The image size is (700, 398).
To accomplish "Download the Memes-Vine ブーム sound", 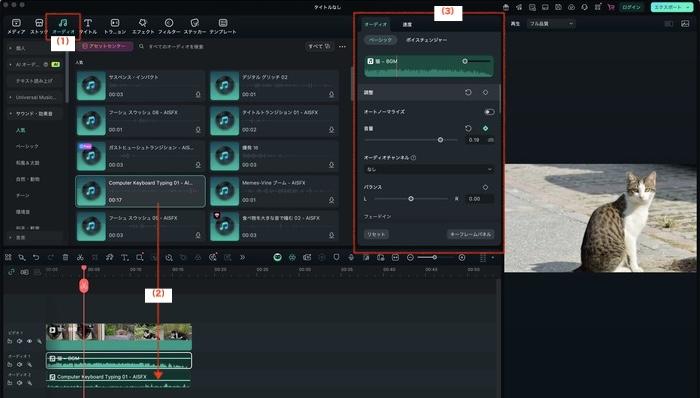I will point(331,200).
